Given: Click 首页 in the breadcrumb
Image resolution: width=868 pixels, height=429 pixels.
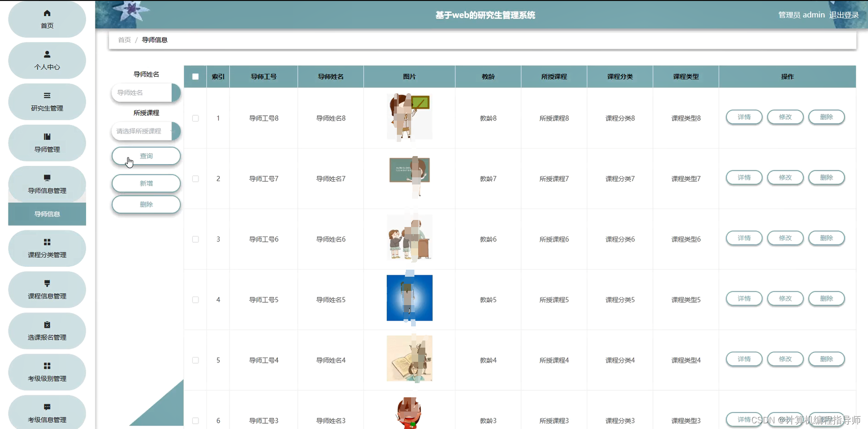Looking at the screenshot, I should tap(124, 40).
